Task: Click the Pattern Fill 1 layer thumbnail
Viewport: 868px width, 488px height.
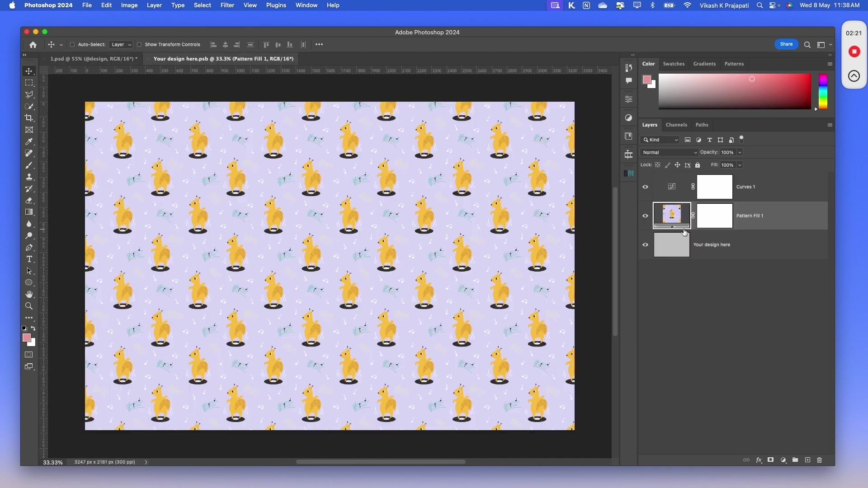Action: [672, 216]
